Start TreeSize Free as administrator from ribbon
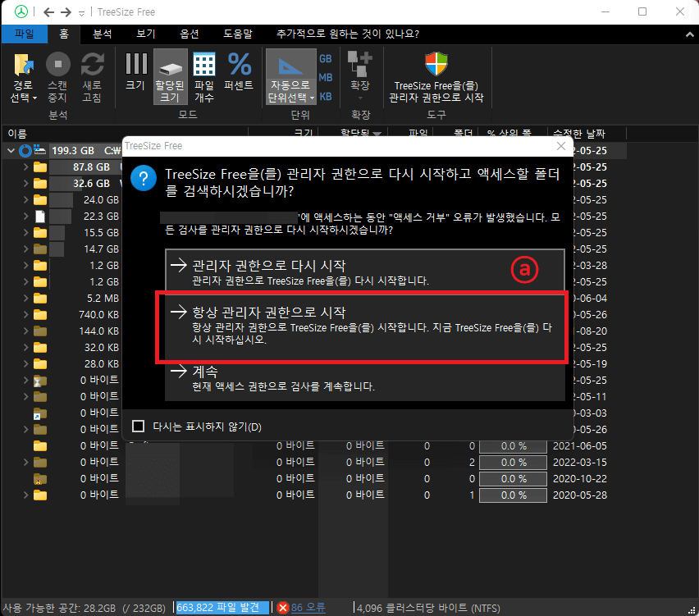This screenshot has width=699, height=616. [436, 78]
